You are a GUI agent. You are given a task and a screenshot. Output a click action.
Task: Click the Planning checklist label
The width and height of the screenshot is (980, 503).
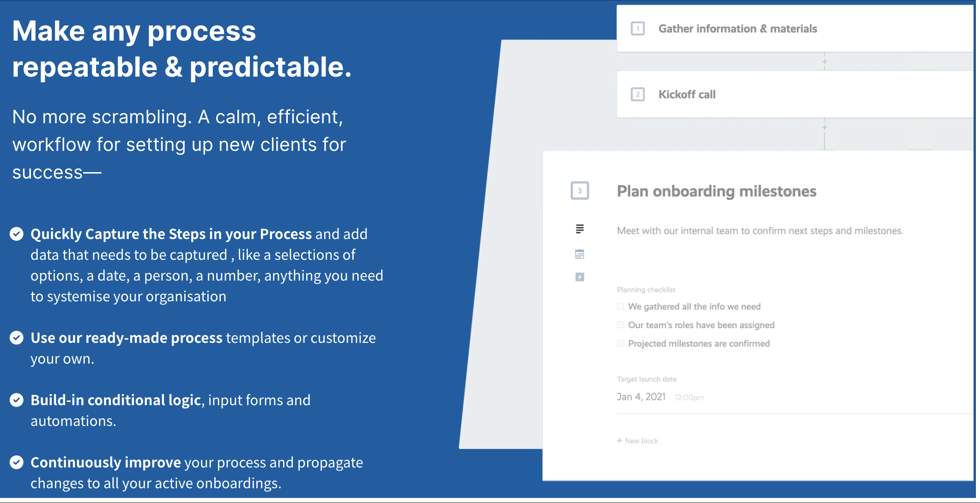coord(645,289)
